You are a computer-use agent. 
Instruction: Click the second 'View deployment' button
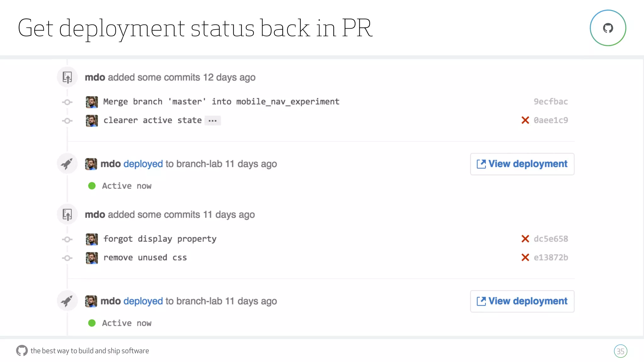tap(522, 301)
